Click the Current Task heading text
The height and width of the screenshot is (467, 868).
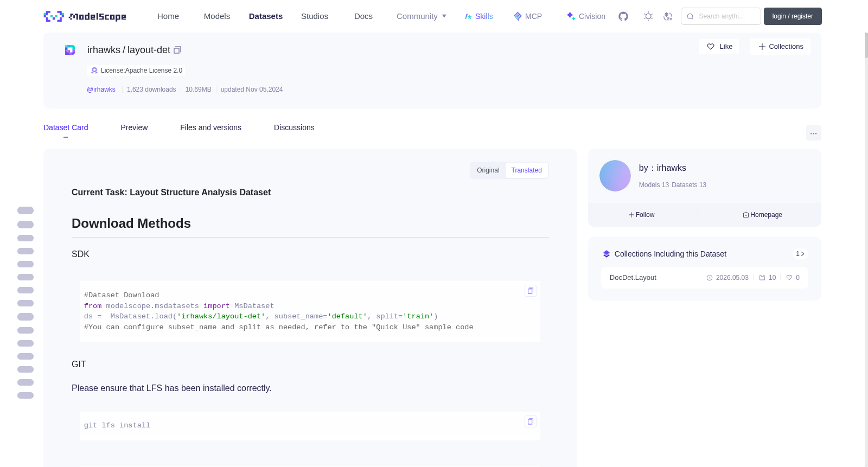pyautogui.click(x=171, y=193)
